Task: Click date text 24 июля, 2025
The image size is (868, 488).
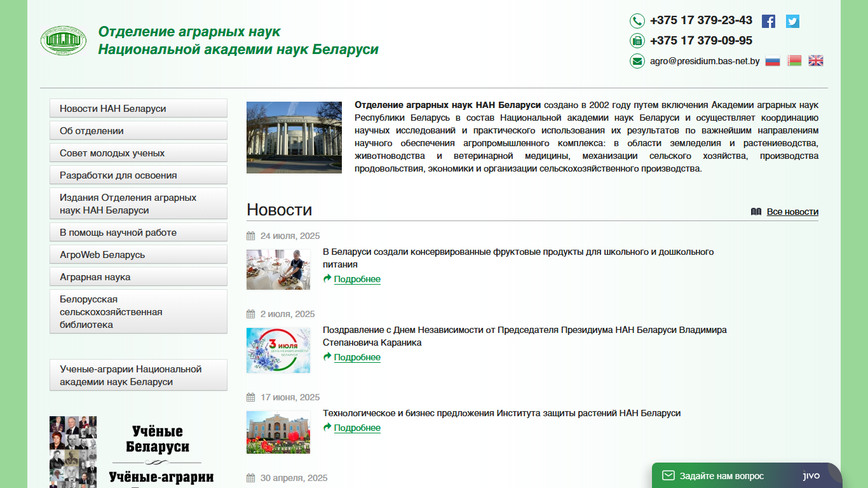Action: [290, 236]
